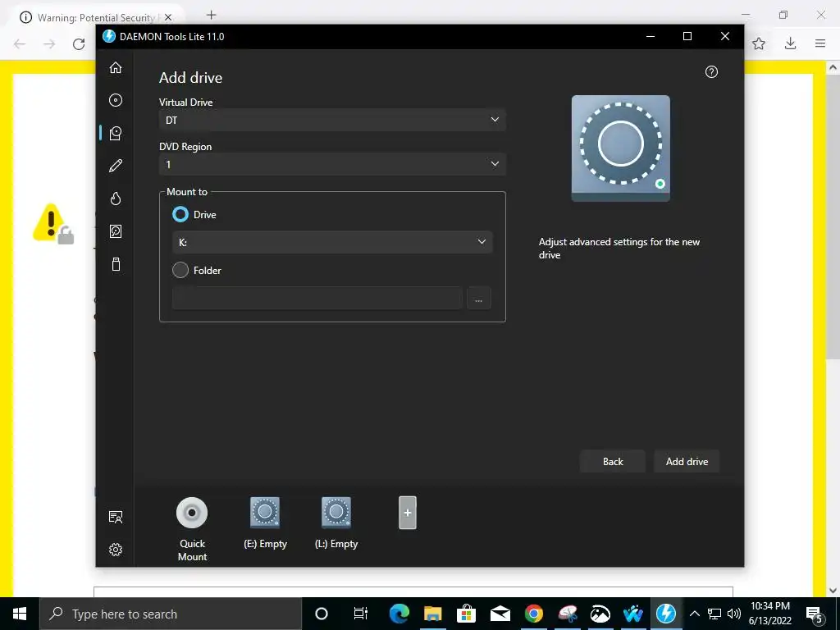Open the news and feedback sidebar icon

[115, 517]
